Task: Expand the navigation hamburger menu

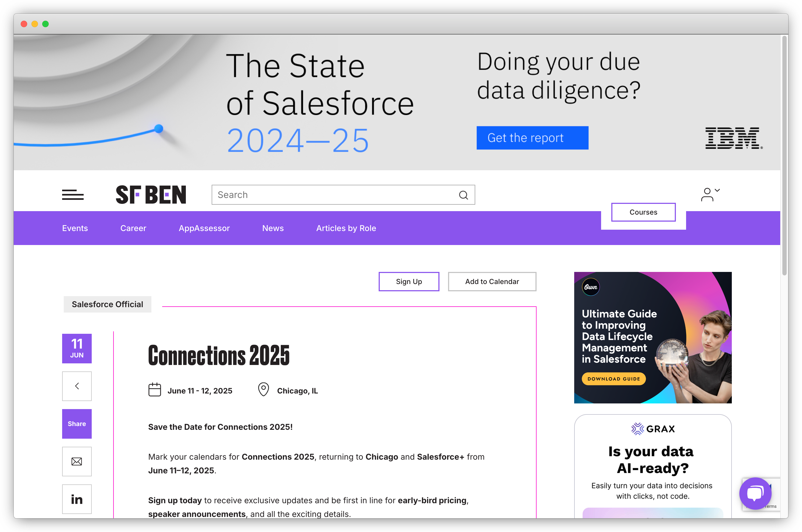Action: pyautogui.click(x=72, y=194)
